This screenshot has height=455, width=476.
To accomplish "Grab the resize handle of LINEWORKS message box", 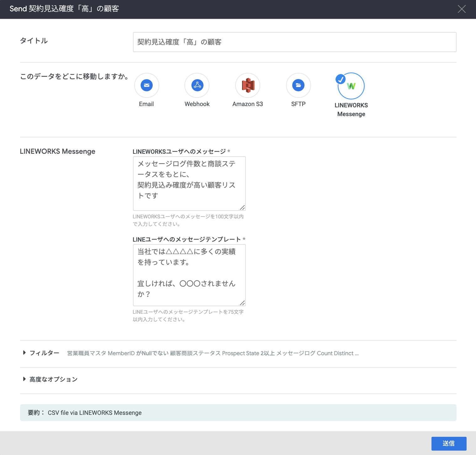I will [242, 207].
